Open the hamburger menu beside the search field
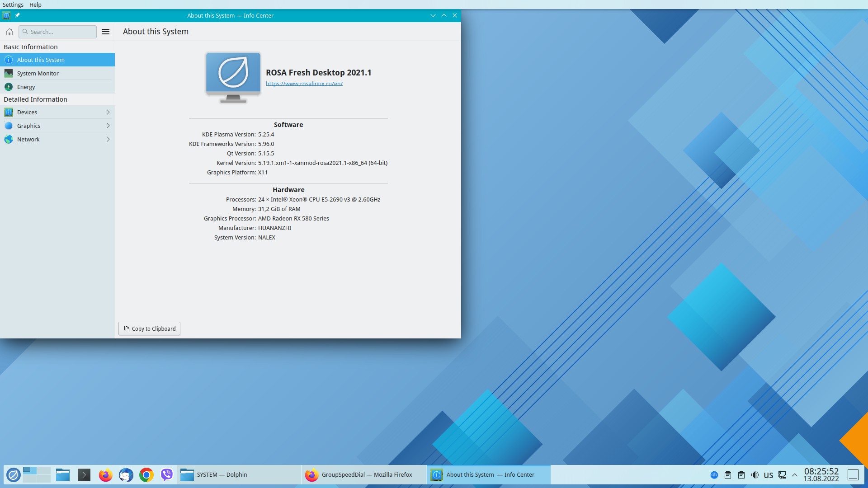Screen dimensions: 868x488 [106, 32]
